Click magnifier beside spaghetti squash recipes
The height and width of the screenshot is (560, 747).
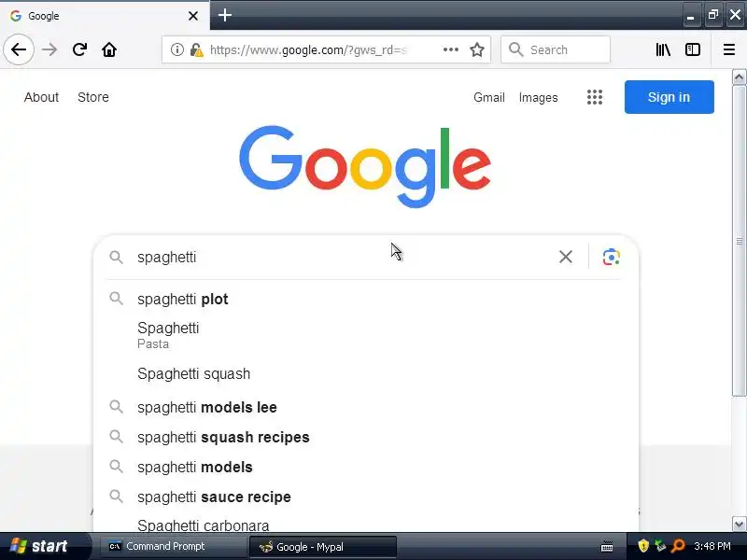tap(116, 436)
